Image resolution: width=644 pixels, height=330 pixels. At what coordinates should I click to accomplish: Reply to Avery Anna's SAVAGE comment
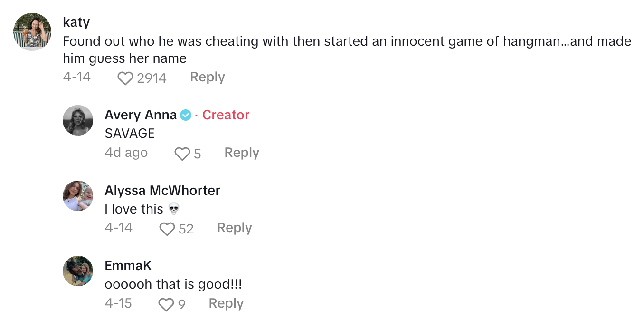[242, 153]
